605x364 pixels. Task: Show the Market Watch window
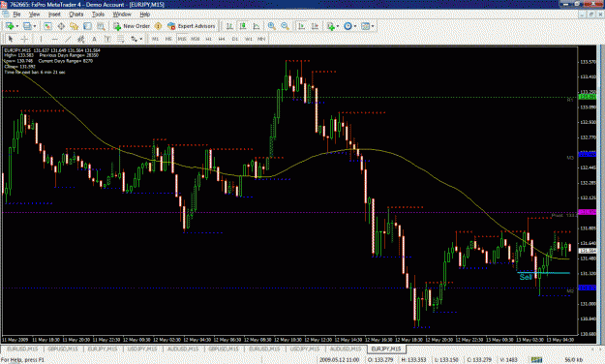[x=47, y=26]
